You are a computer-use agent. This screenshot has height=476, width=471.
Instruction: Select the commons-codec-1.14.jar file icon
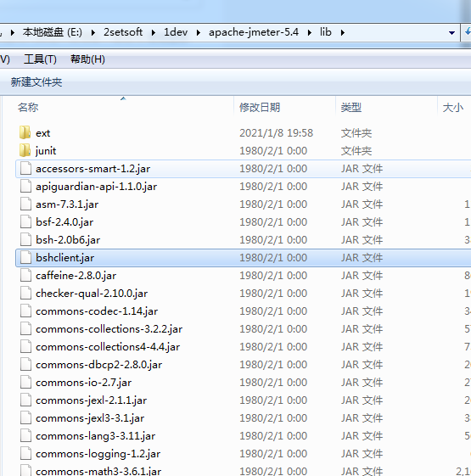25,311
